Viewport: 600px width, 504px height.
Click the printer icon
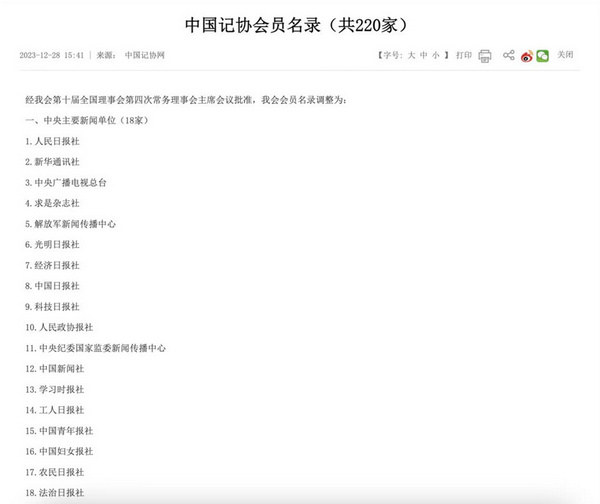tap(485, 56)
